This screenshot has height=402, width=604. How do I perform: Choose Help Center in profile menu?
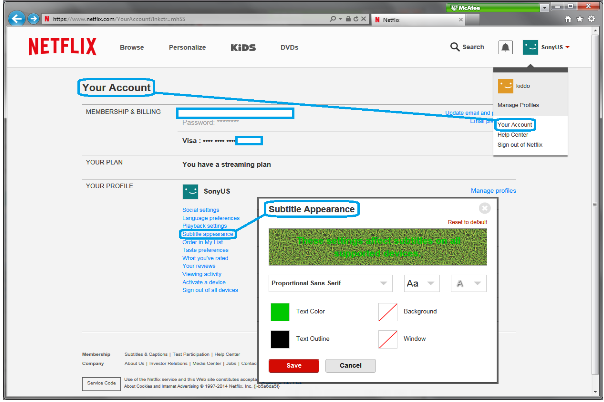click(512, 135)
